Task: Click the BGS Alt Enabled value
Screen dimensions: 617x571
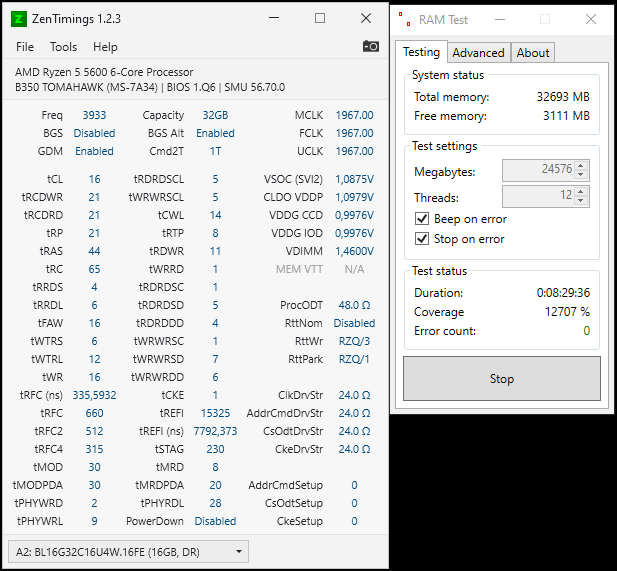Action: pyautogui.click(x=215, y=133)
